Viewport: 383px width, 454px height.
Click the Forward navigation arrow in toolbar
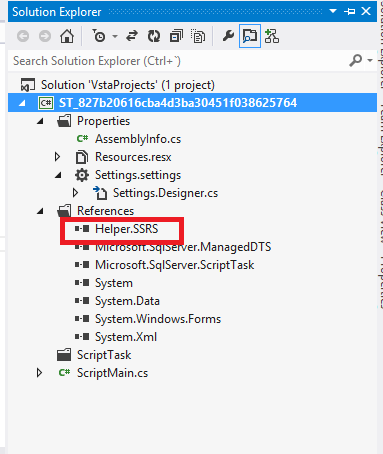pos(45,36)
